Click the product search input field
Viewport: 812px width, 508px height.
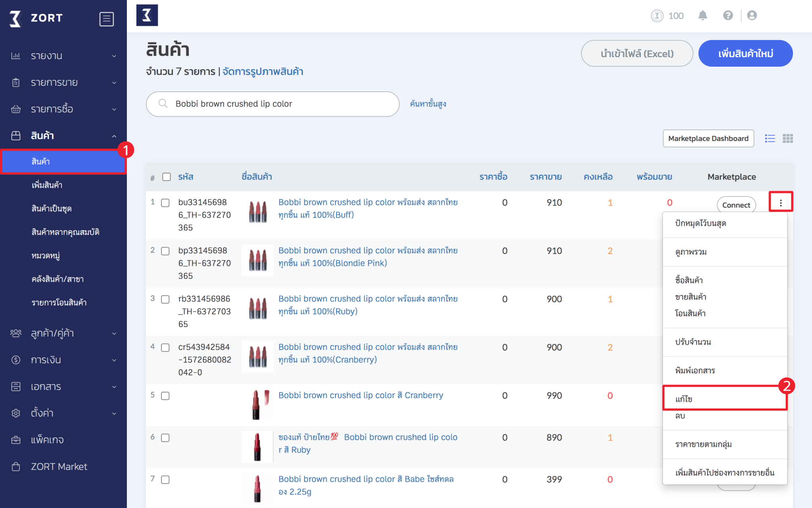click(x=272, y=104)
